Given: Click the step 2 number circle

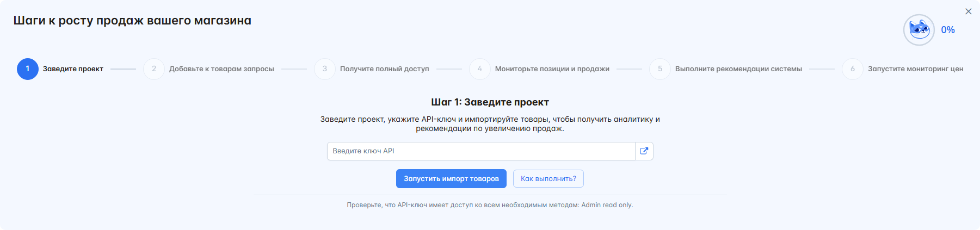Looking at the screenshot, I should click(x=154, y=69).
